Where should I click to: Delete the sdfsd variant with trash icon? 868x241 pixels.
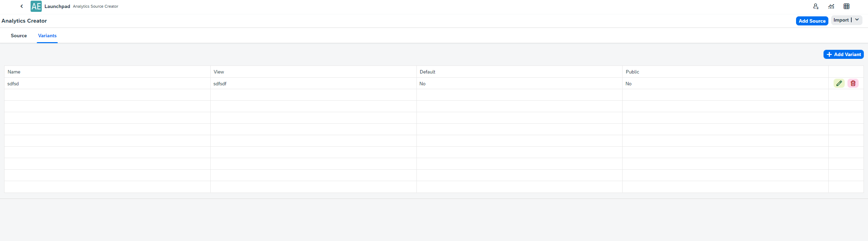coord(853,83)
